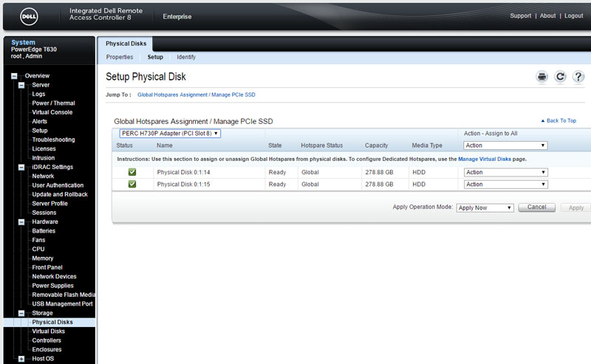Print the page with the printer icon

(542, 77)
